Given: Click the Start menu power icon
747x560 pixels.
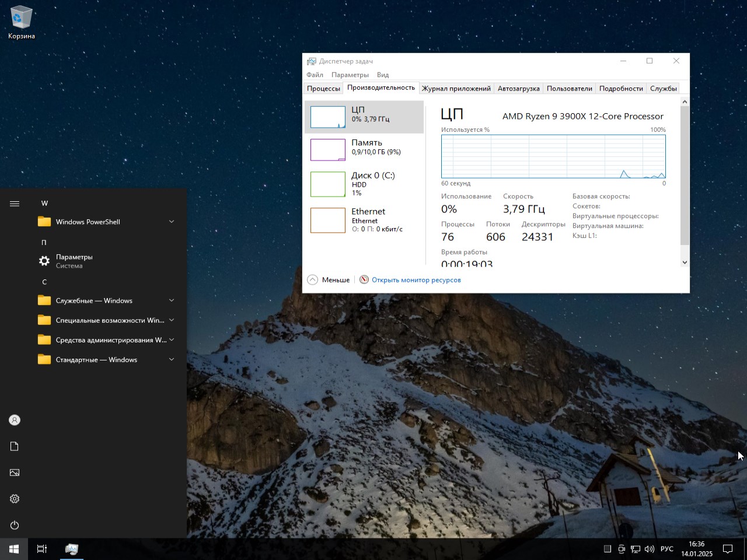Looking at the screenshot, I should pyautogui.click(x=15, y=525).
